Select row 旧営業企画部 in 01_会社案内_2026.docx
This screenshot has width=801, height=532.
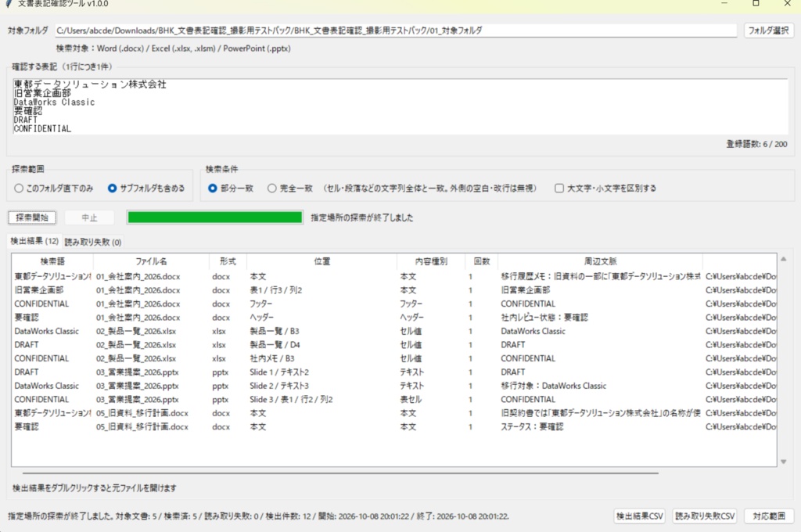[394, 290]
